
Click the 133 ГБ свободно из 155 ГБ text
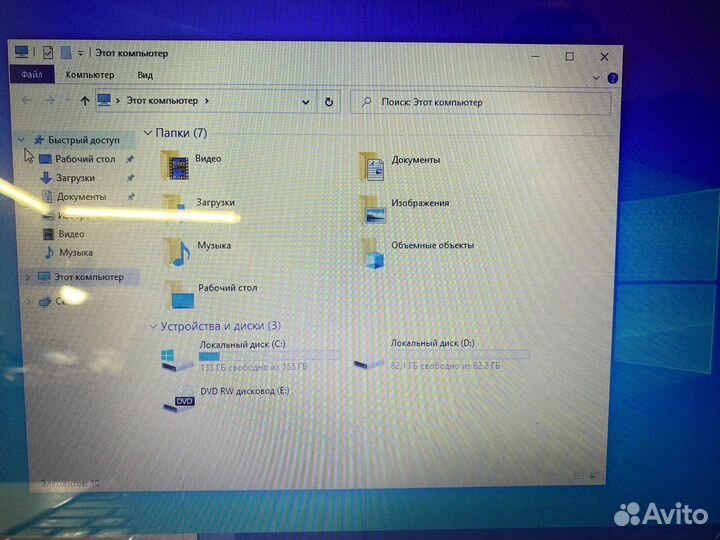[x=253, y=367]
